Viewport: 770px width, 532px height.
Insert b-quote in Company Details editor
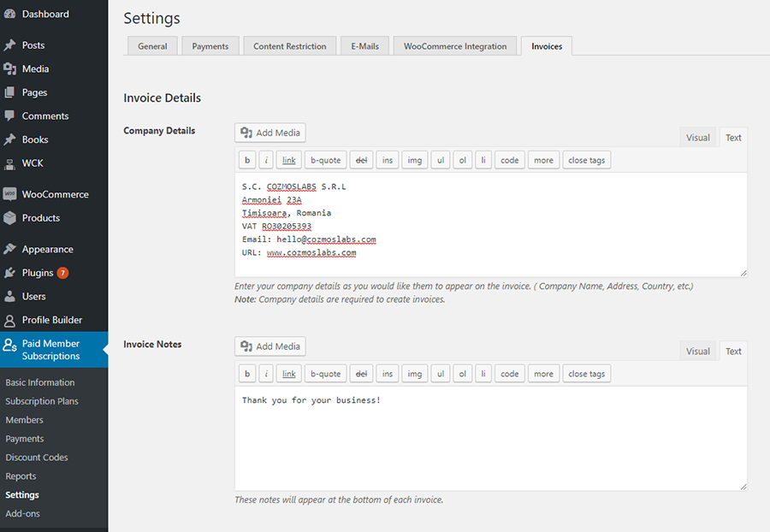[x=326, y=160]
